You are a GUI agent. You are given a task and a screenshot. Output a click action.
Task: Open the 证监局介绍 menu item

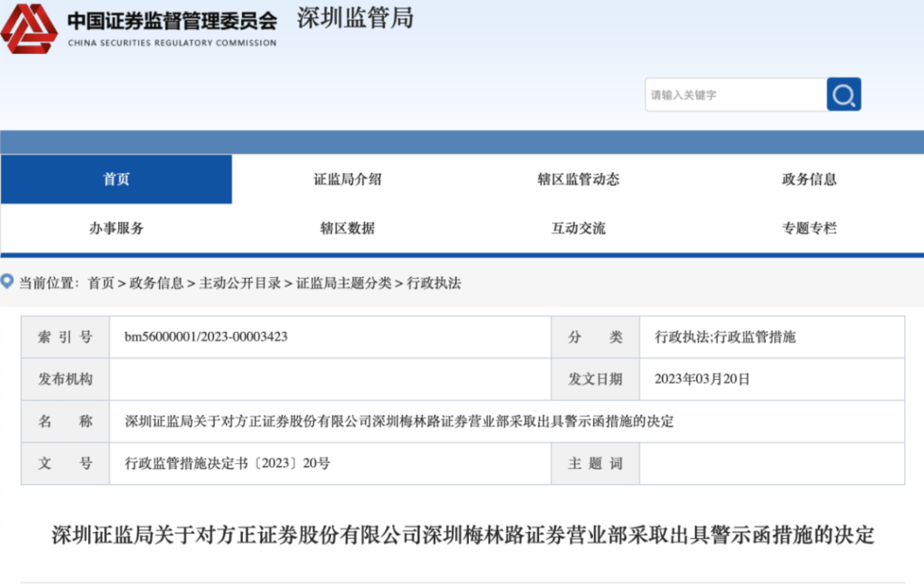(x=347, y=179)
